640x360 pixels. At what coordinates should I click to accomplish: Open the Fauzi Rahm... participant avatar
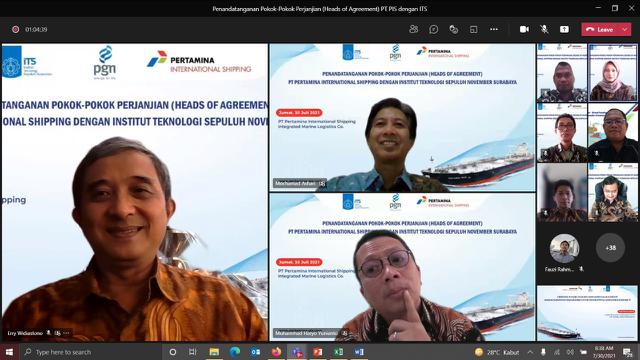pos(564,248)
